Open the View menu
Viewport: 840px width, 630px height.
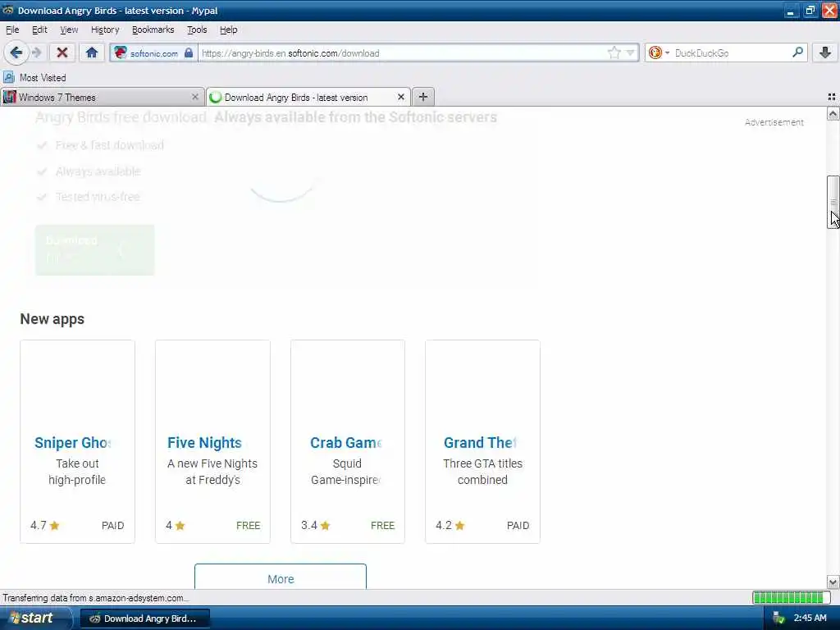[x=69, y=30]
